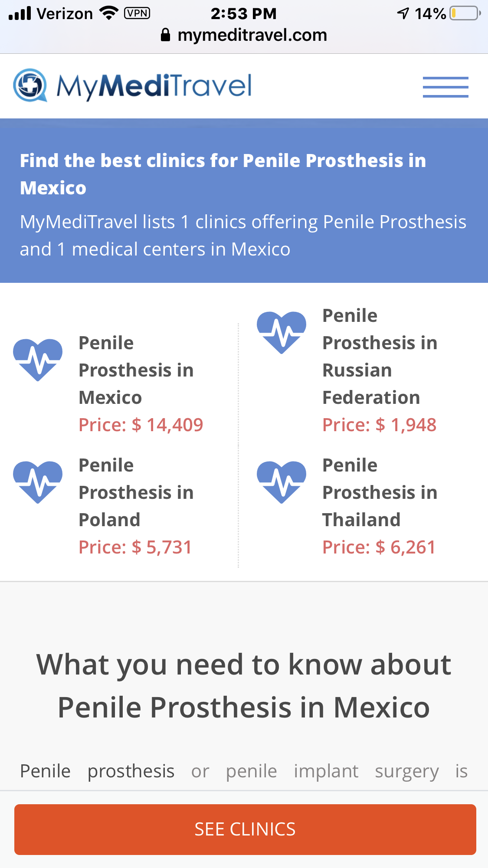Tap the padlock icon in the address bar
Viewport: 488px width, 868px height.
tap(165, 35)
